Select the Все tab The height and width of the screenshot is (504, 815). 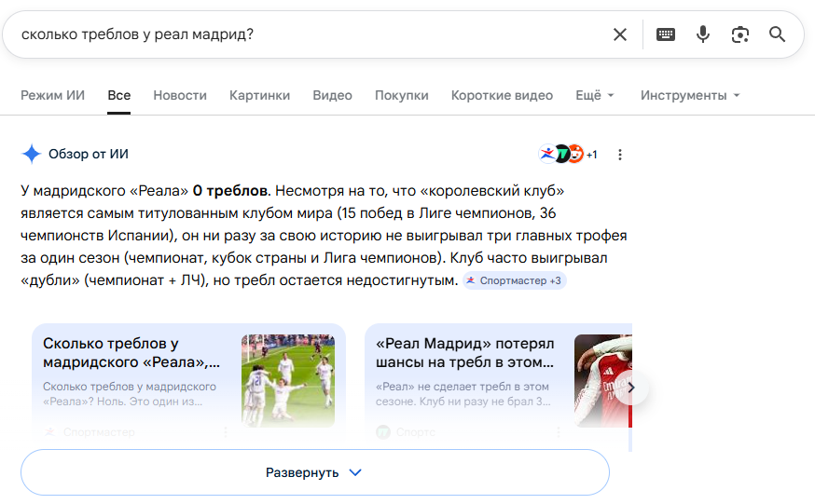[119, 96]
